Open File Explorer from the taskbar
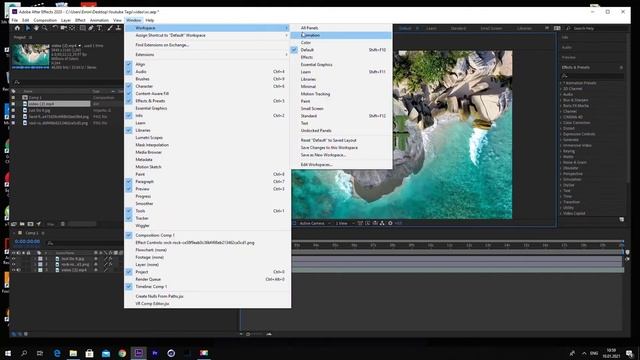This screenshot has width=640, height=360. click(x=73, y=353)
